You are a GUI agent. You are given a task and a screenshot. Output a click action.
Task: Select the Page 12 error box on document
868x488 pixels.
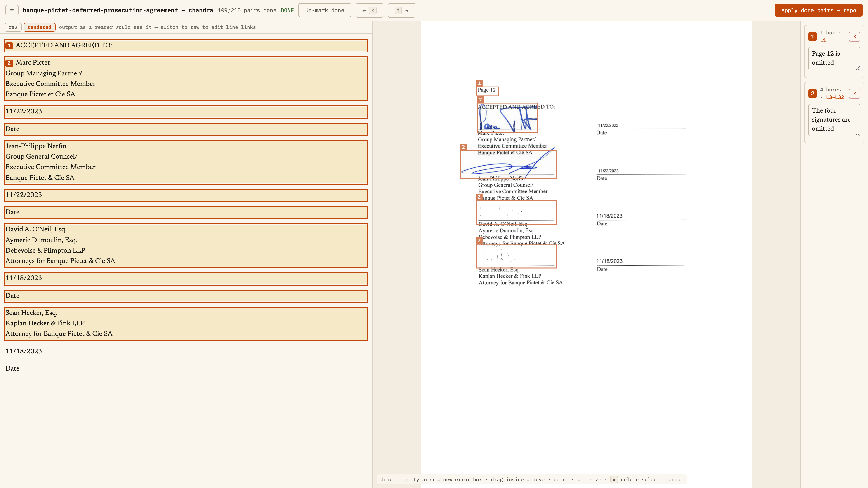[x=487, y=91]
